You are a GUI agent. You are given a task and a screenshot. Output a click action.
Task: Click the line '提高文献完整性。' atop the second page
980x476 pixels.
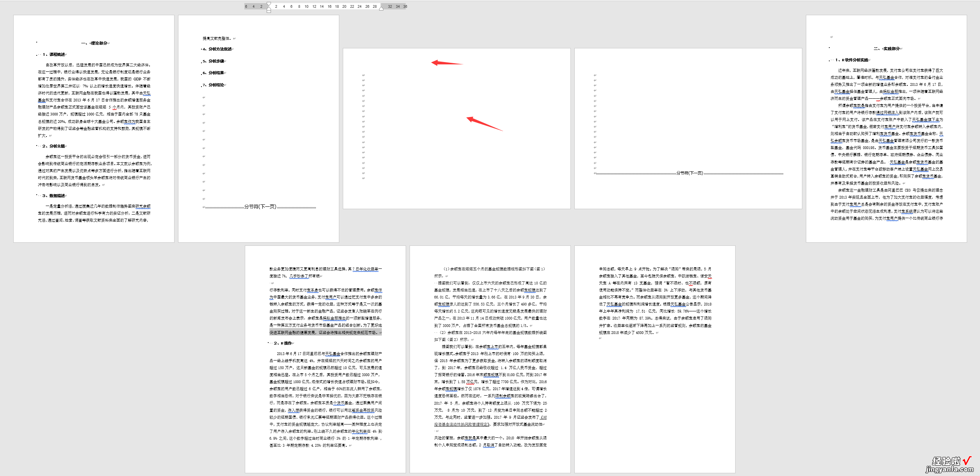click(217, 39)
